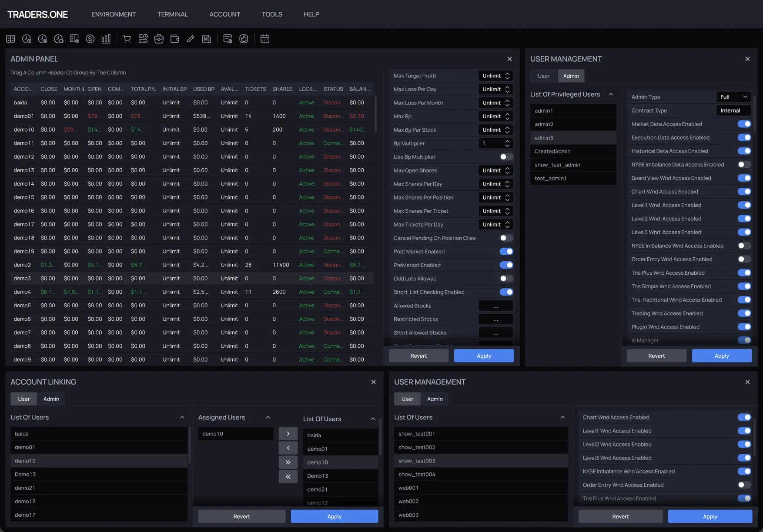Open the briefcase portfolio tool
Image resolution: width=763 pixels, height=532 pixels.
click(x=159, y=39)
